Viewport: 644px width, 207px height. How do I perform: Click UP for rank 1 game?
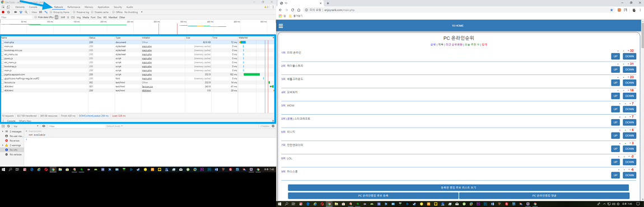[x=615, y=57]
